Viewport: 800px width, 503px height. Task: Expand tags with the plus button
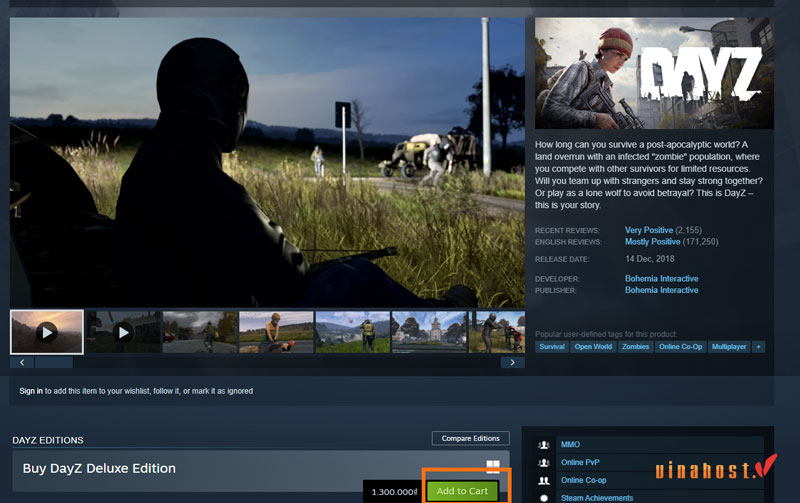coord(759,347)
